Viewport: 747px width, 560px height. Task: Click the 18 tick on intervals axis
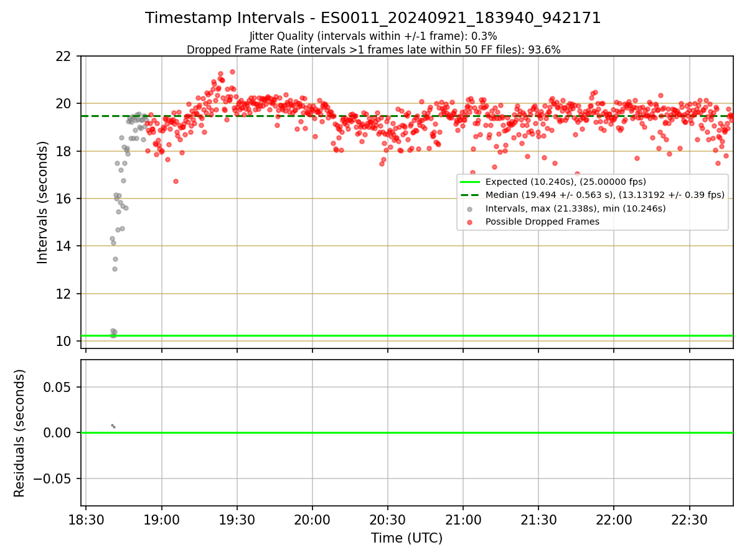point(64,151)
